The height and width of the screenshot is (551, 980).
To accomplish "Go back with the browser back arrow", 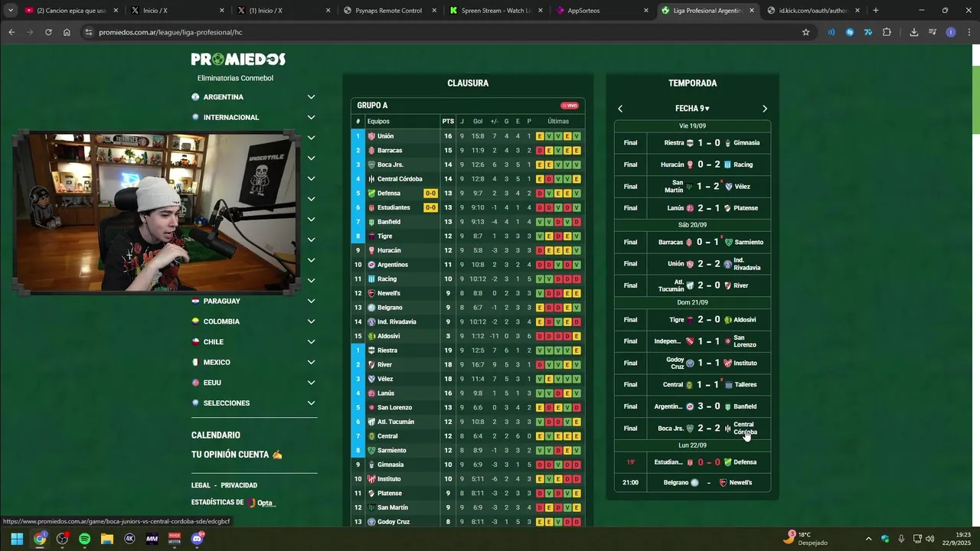I will (x=11, y=32).
